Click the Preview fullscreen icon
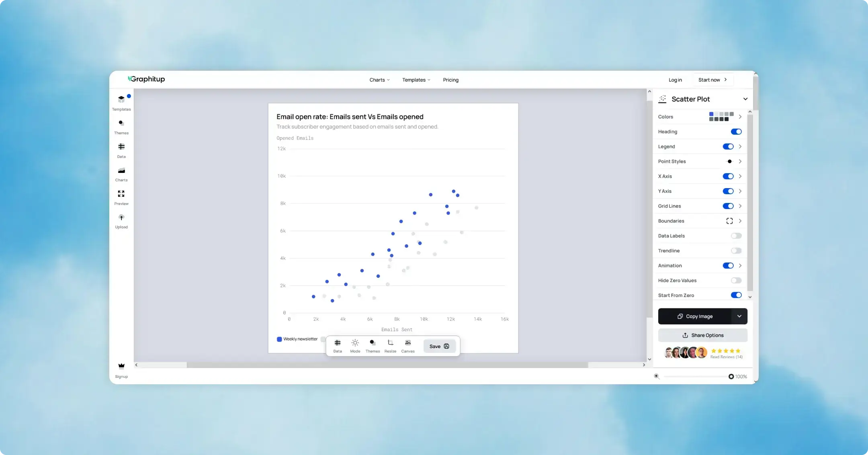The image size is (868, 455). coord(121,197)
